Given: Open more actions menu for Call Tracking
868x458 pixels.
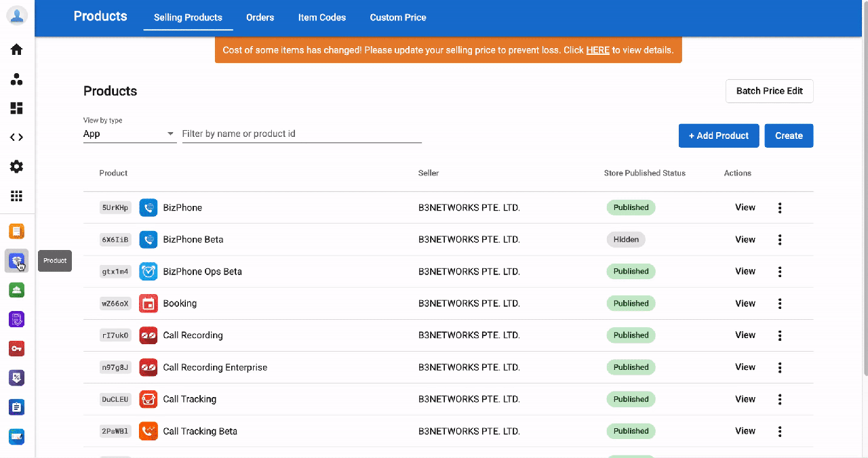Looking at the screenshot, I should point(780,399).
